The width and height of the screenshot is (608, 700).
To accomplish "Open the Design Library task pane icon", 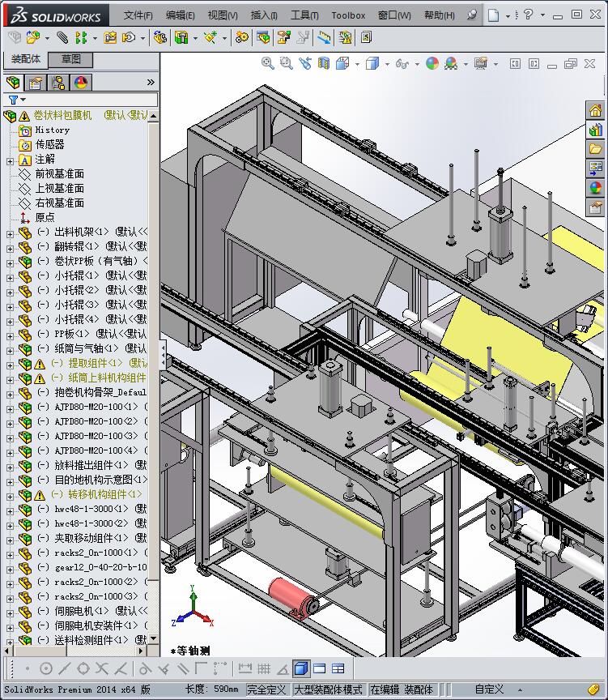I will point(595,130).
